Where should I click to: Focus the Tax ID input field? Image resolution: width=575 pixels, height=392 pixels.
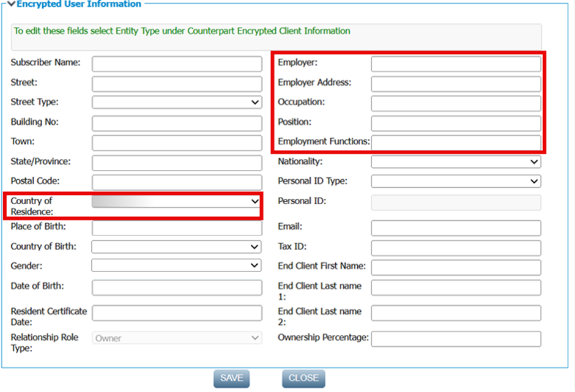pyautogui.click(x=456, y=248)
